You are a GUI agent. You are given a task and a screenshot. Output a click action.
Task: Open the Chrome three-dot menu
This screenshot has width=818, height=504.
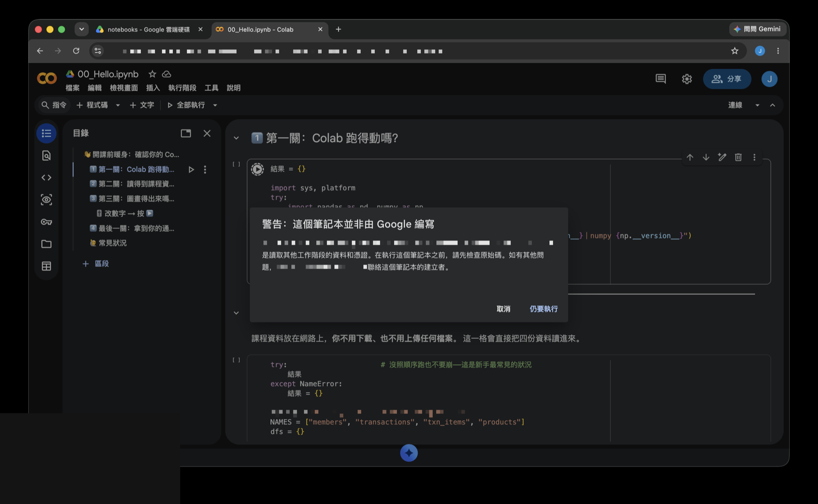click(778, 51)
